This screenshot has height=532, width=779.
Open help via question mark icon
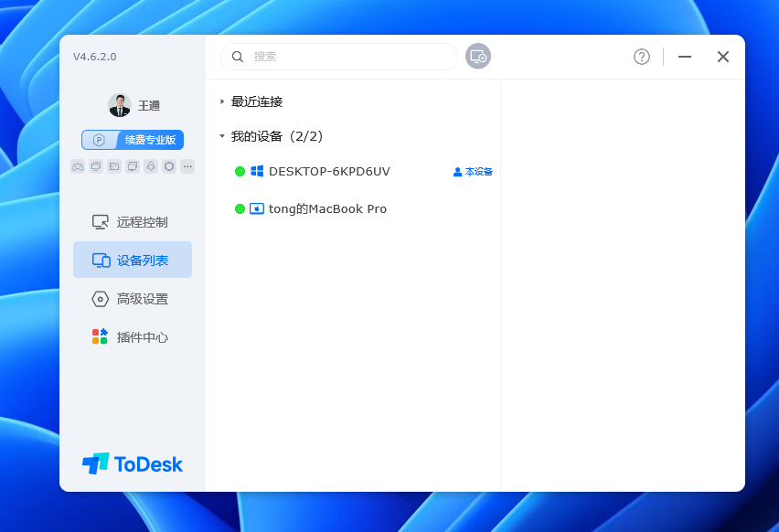click(641, 57)
